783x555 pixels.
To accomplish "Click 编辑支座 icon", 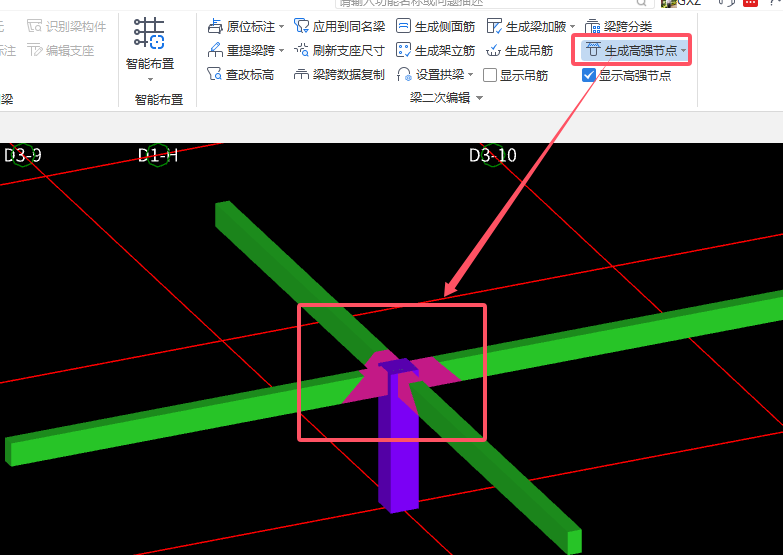I will click(34, 50).
